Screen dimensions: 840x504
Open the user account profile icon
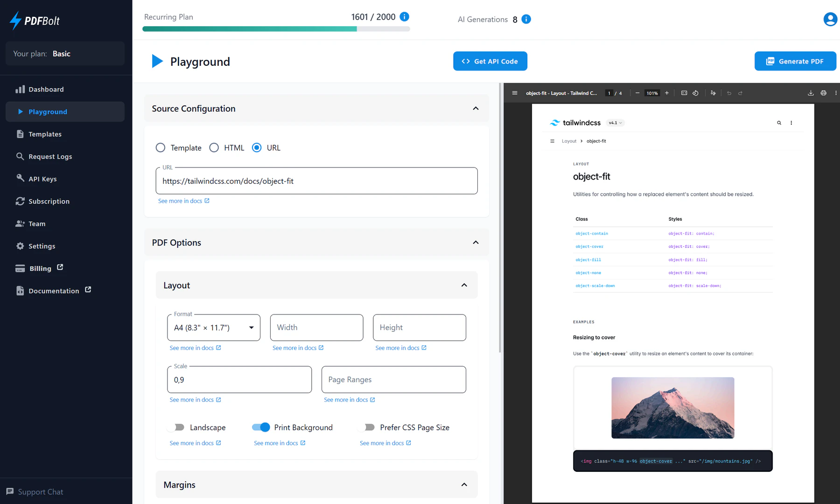coord(830,19)
